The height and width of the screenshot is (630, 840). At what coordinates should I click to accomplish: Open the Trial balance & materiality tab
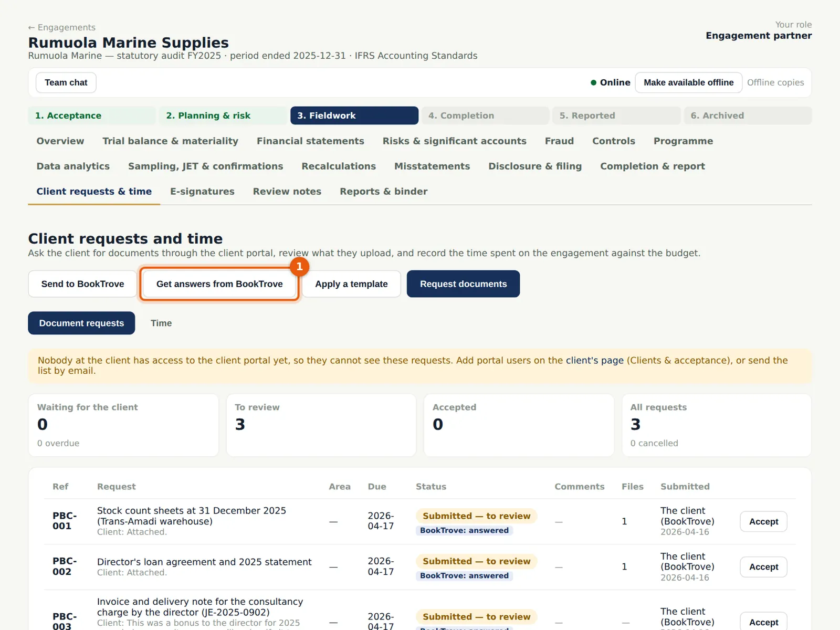click(170, 141)
